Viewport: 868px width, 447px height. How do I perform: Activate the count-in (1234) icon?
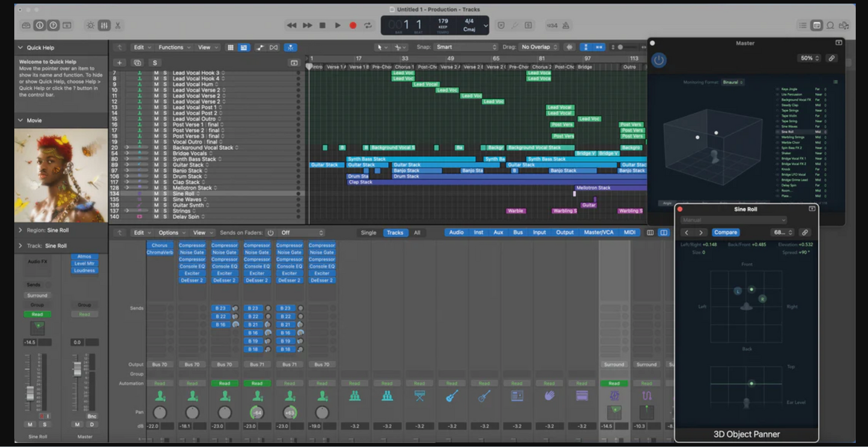coord(553,25)
